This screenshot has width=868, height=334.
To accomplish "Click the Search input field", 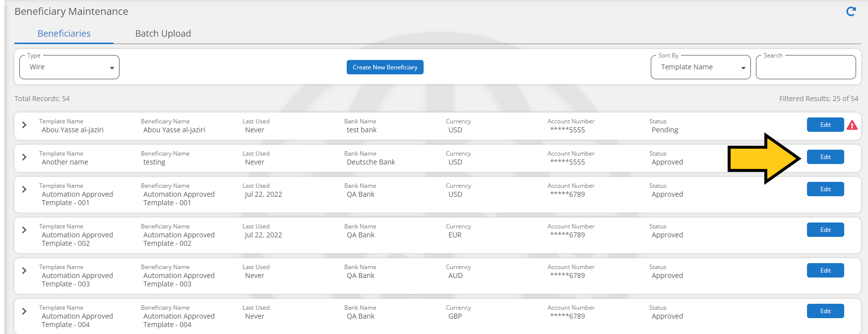I will (806, 67).
